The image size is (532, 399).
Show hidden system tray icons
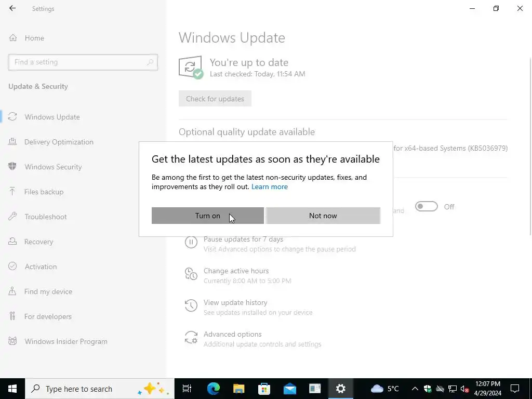click(415, 389)
